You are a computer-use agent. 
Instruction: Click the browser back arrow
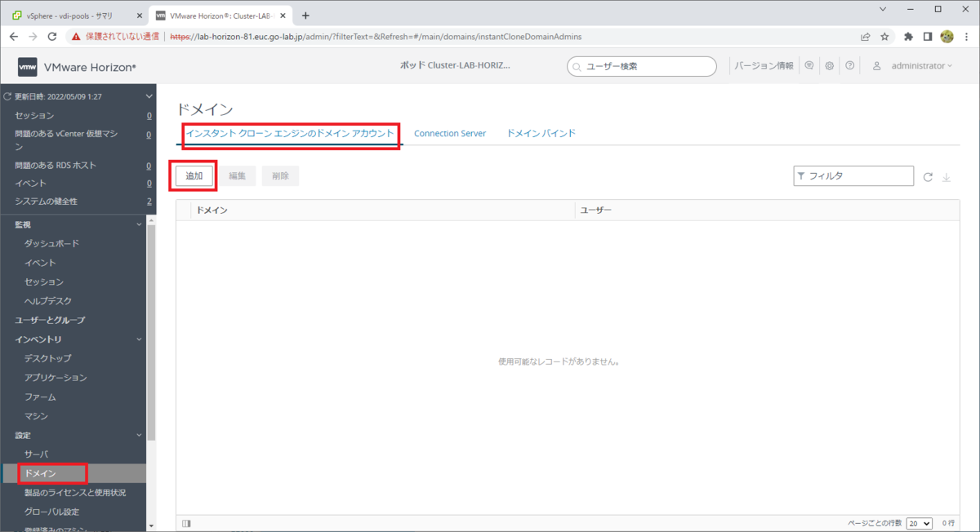(x=14, y=37)
